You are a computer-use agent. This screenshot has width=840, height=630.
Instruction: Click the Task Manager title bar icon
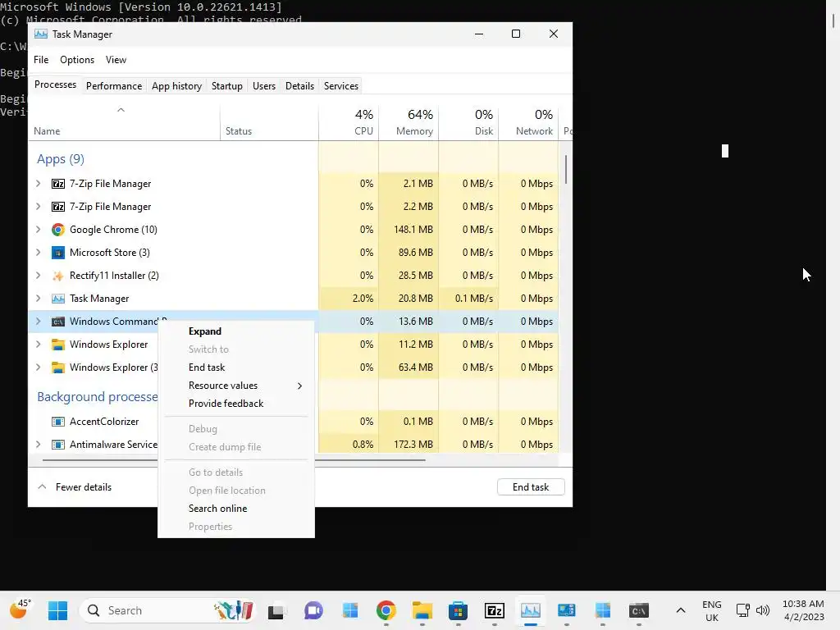(41, 34)
